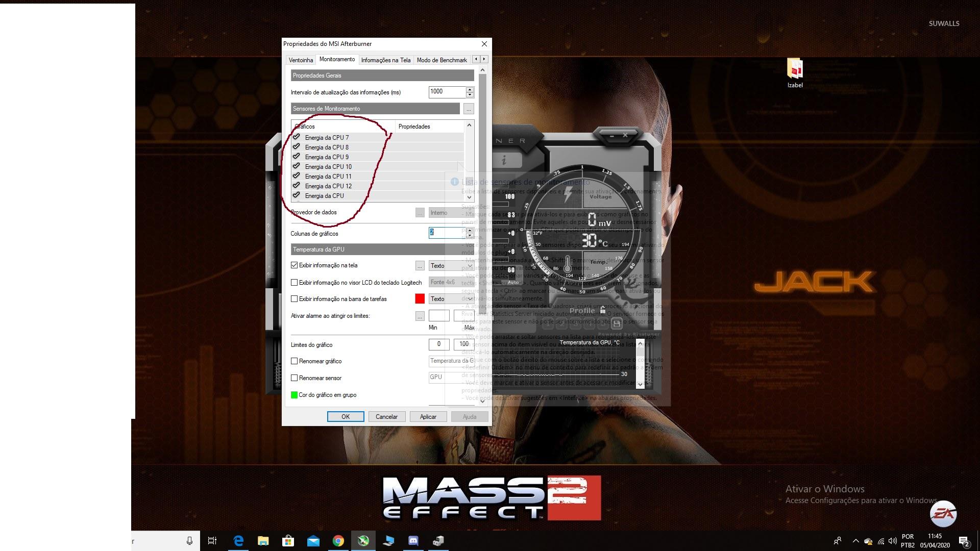
Task: Toggle Energia da CPU 8 sensor checkmark
Action: pos(297,147)
